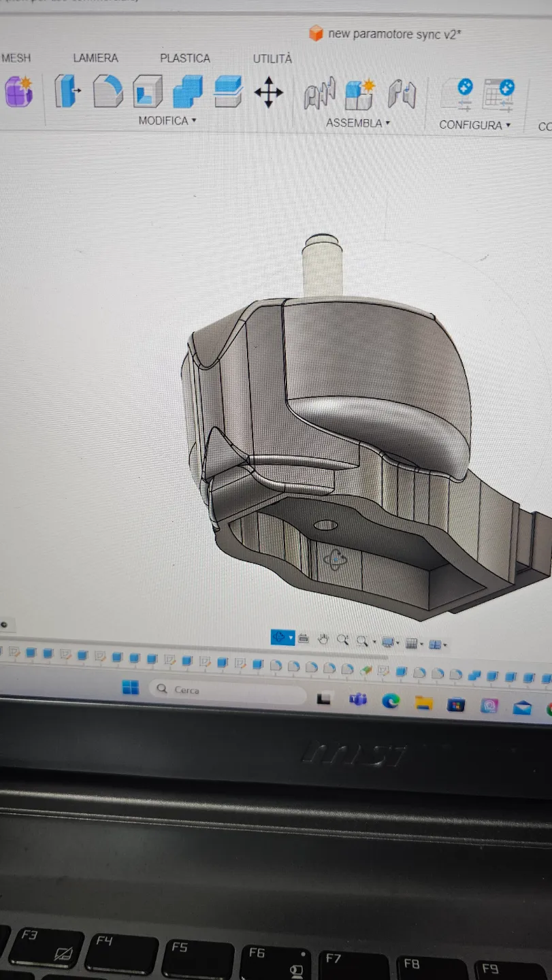Open the Windows Start menu
Image resolution: width=552 pixels, height=980 pixels.
[131, 687]
